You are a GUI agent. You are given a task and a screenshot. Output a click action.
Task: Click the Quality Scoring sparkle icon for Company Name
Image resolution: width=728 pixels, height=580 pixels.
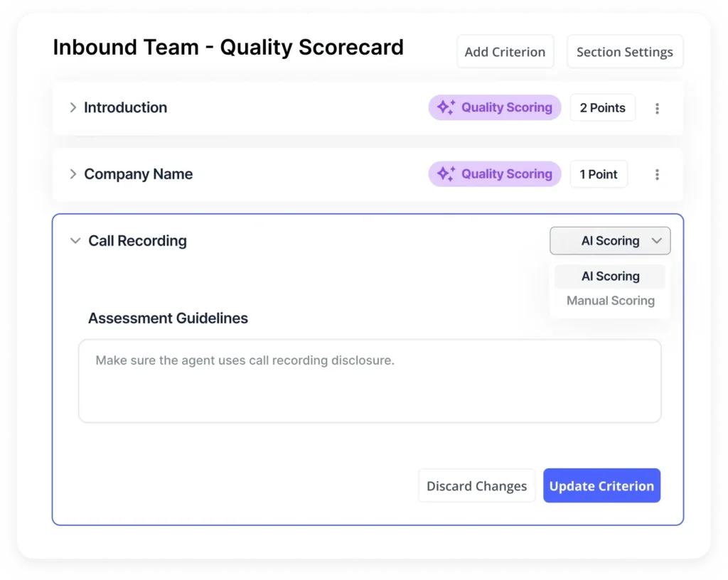pyautogui.click(x=446, y=173)
